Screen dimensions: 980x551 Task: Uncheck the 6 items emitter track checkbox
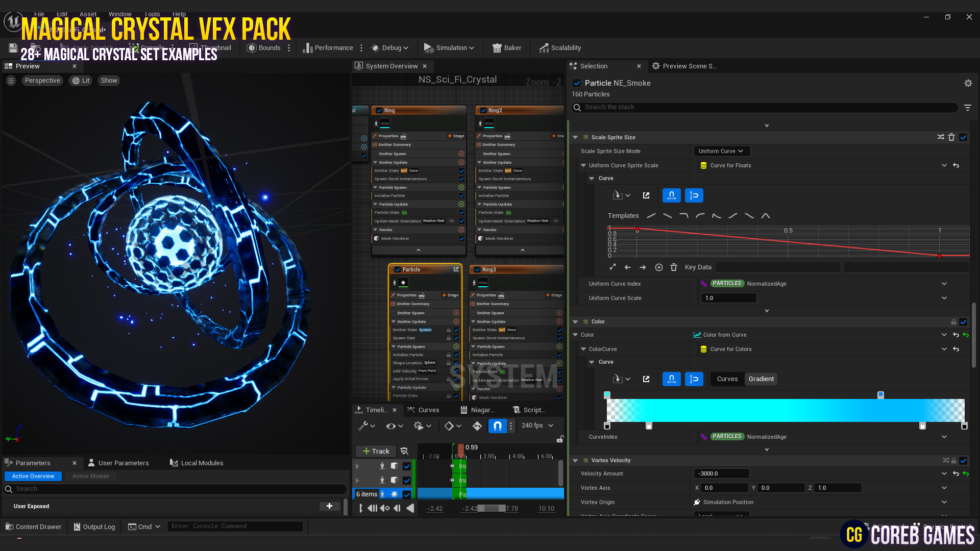[407, 494]
